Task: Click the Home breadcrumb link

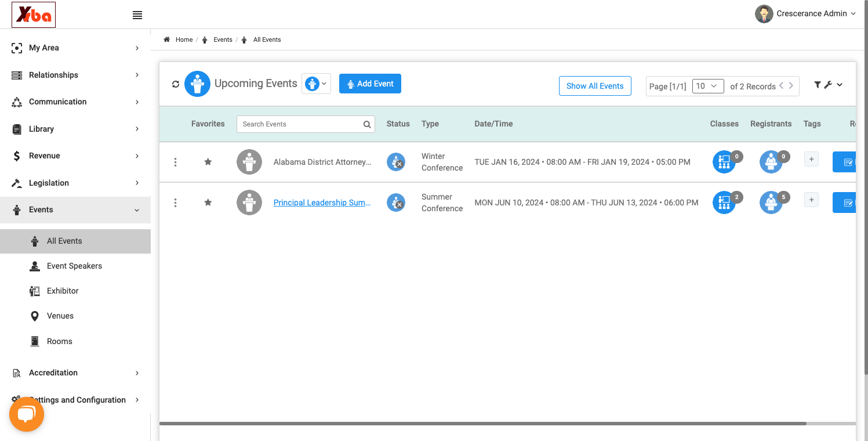Action: click(184, 39)
